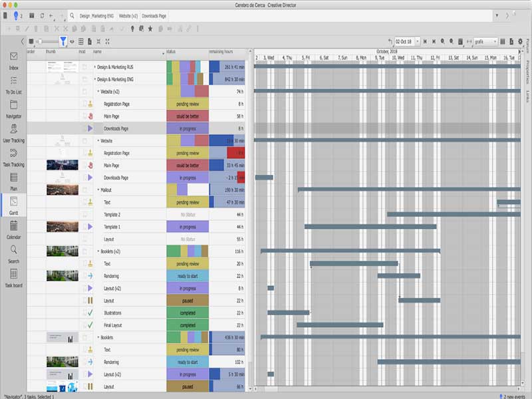
Task: Click Downloads Page breadcrumb
Action: pyautogui.click(x=154, y=15)
